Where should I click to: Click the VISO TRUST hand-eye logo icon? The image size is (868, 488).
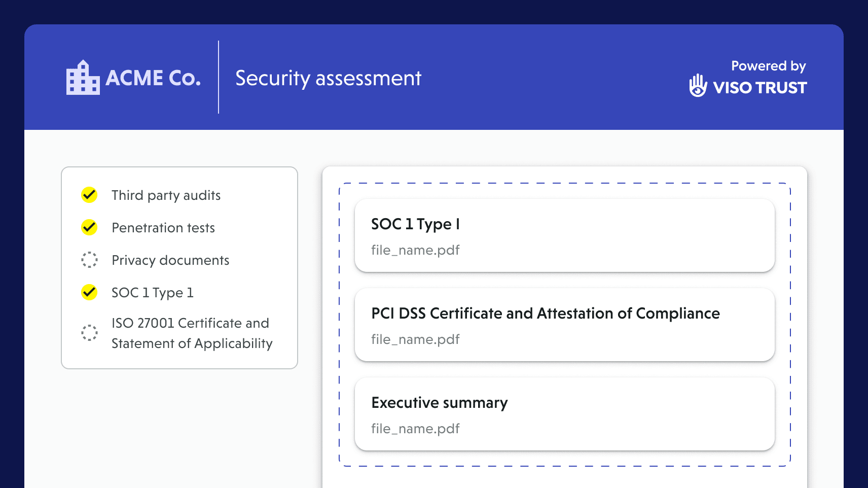click(x=698, y=85)
